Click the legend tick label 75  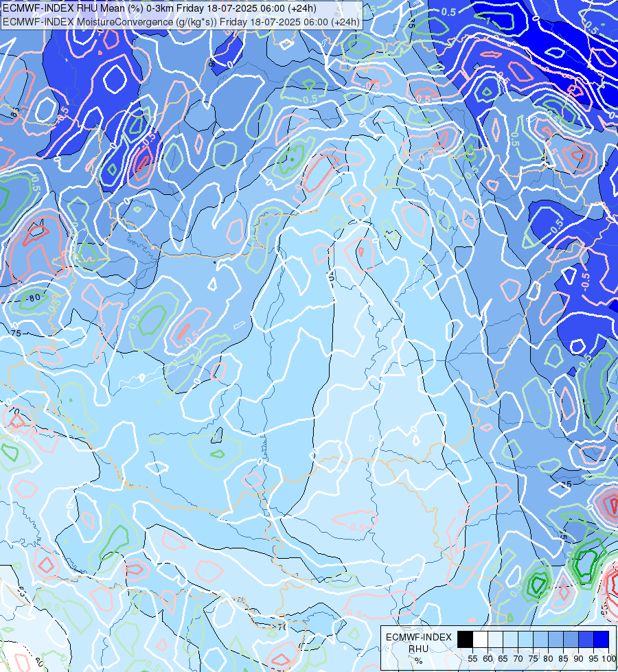click(533, 659)
